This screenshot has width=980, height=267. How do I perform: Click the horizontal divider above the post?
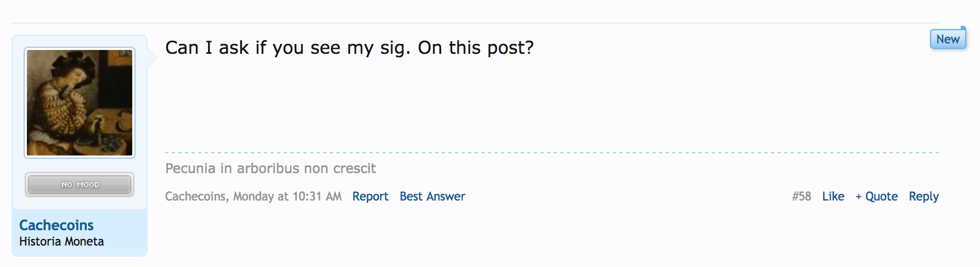click(475, 23)
